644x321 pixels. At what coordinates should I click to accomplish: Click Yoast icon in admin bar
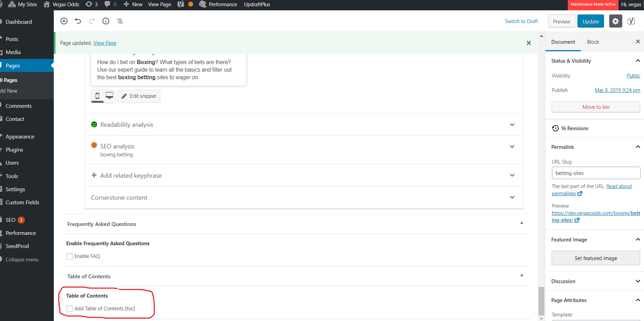[181, 4]
